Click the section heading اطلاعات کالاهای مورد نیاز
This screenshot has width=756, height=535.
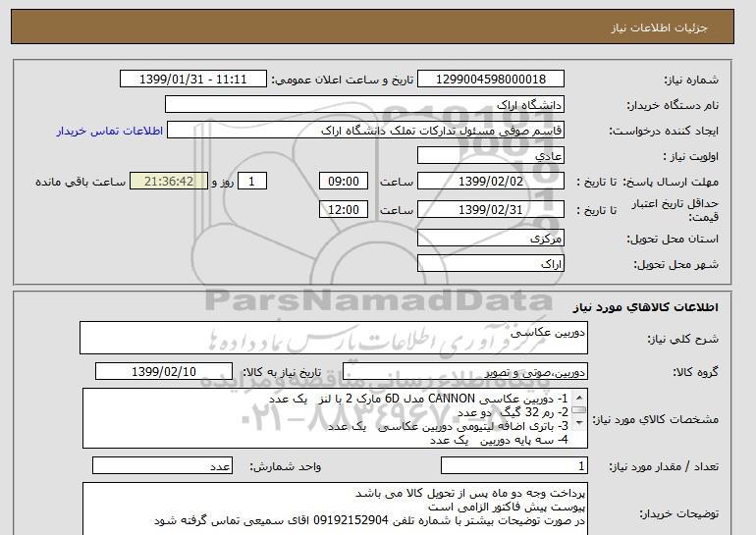(646, 307)
